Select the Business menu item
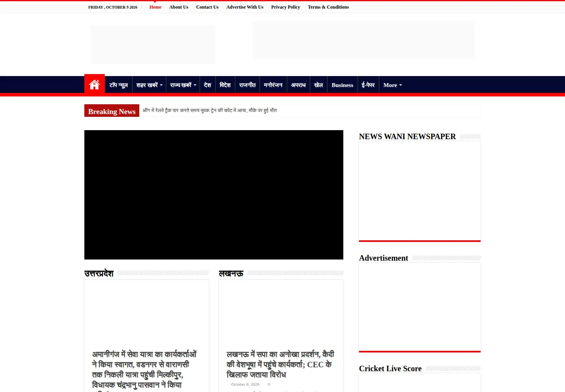 pos(342,85)
